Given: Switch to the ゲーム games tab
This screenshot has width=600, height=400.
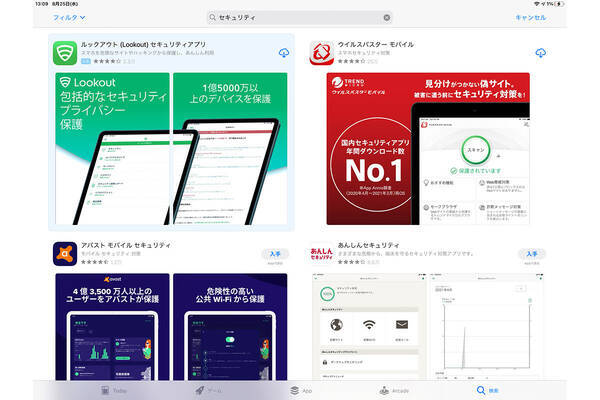Looking at the screenshot, I should [208, 390].
